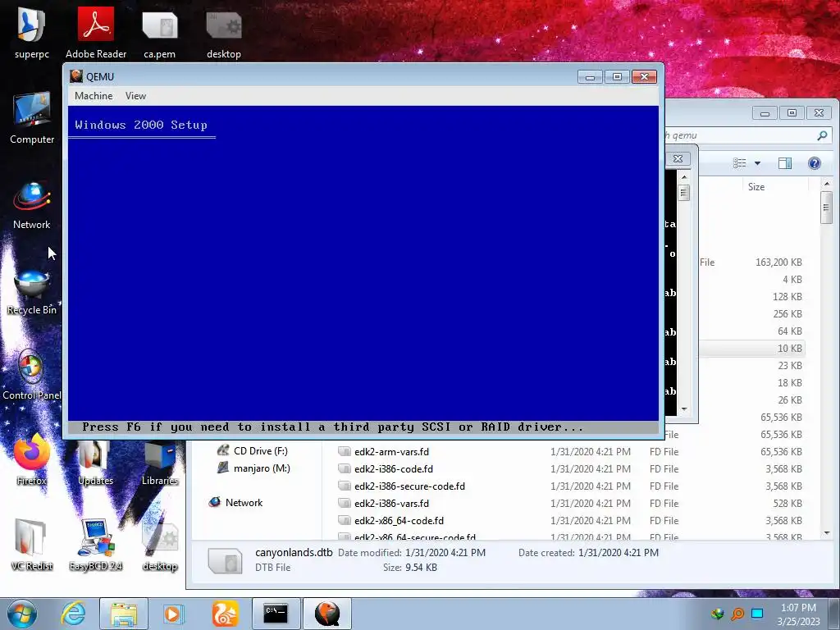Screen dimensions: 840x630
Task: Click the command window scroll up arrow
Action: click(x=684, y=176)
